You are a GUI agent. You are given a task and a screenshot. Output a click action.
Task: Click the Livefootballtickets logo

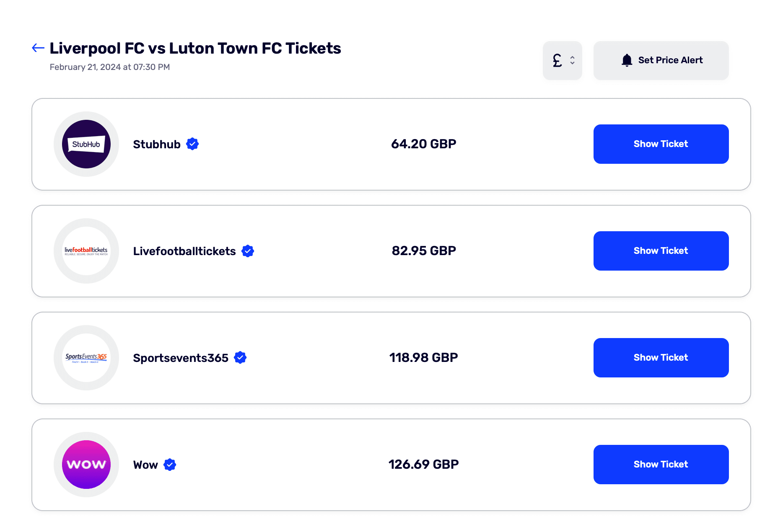pos(86,251)
